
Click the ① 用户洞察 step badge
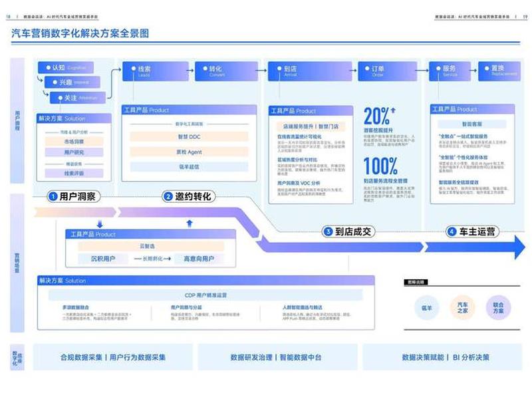[x=74, y=196]
